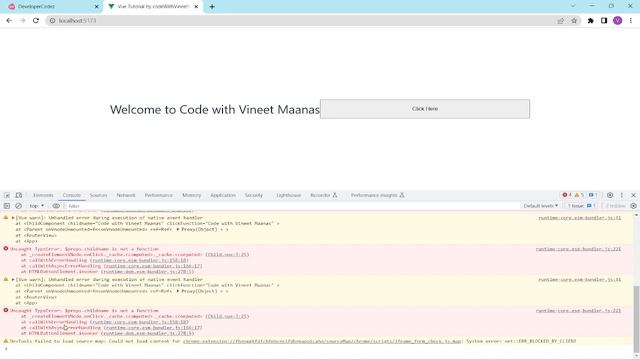Click the browser forward arrow
Image resolution: width=640 pixels, height=360 pixels.
[x=22, y=20]
